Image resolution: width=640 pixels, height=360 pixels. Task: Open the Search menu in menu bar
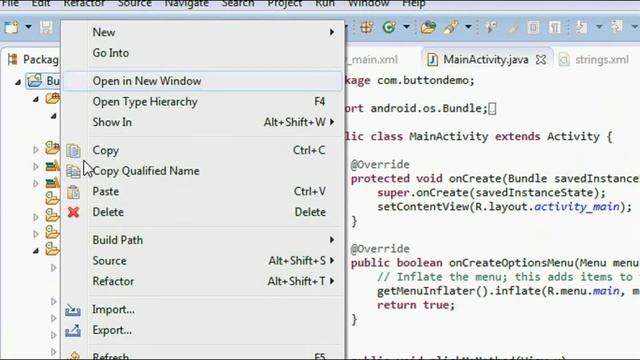(238, 4)
